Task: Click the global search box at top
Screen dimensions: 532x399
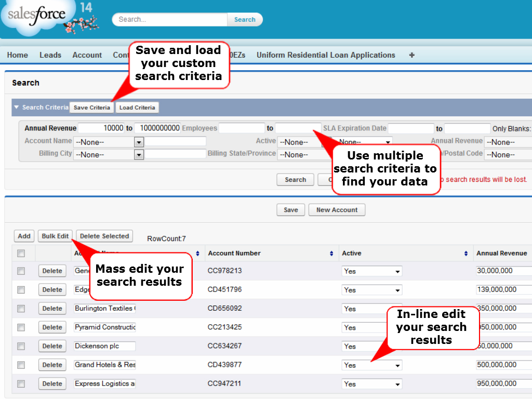Action: (x=170, y=20)
